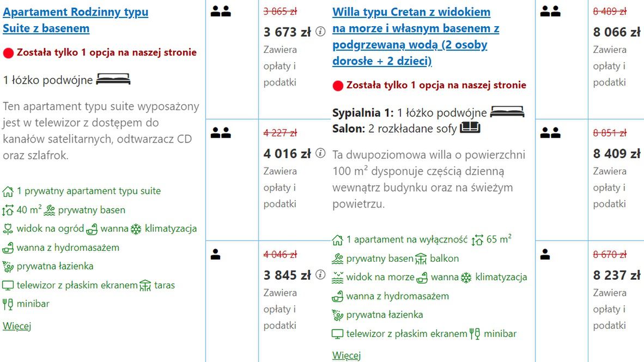
Task: Click snowflake icon by klimatyzacja in suite
Action: [x=136, y=230]
